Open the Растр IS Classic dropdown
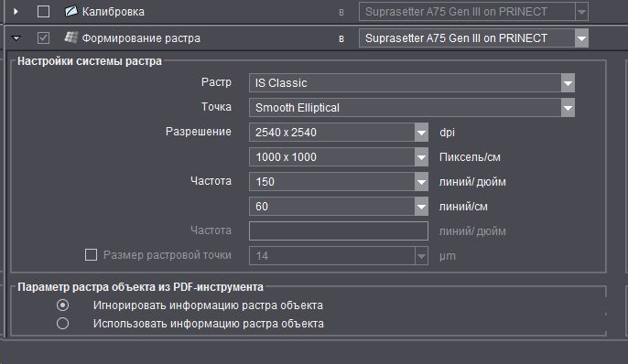The image size is (628, 364). coord(568,83)
